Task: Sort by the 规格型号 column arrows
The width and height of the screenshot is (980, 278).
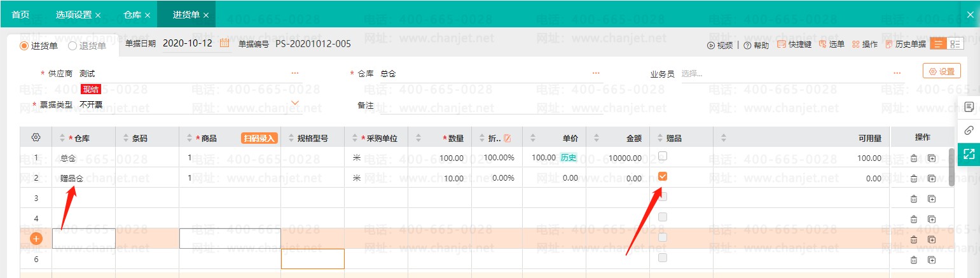Action: (x=291, y=138)
